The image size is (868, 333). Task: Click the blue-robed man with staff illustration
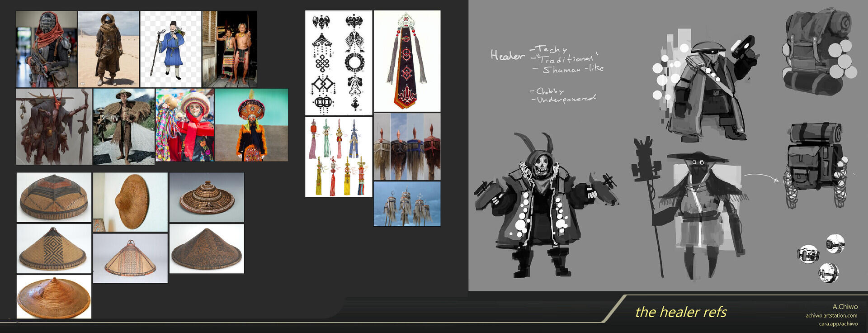170,49
